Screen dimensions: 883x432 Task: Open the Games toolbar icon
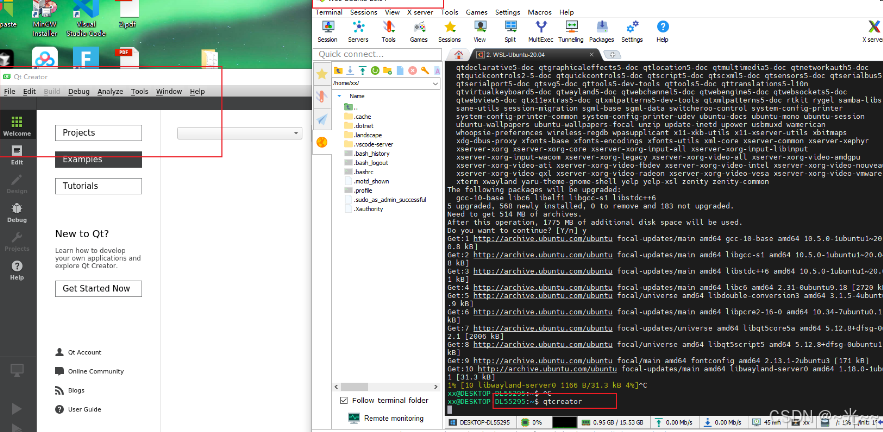419,31
